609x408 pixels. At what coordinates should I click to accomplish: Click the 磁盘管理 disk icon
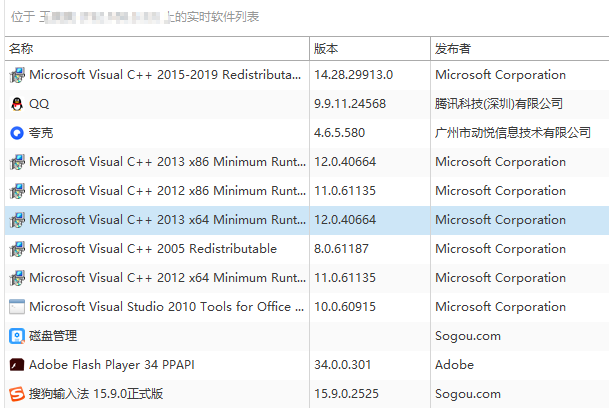coord(17,336)
